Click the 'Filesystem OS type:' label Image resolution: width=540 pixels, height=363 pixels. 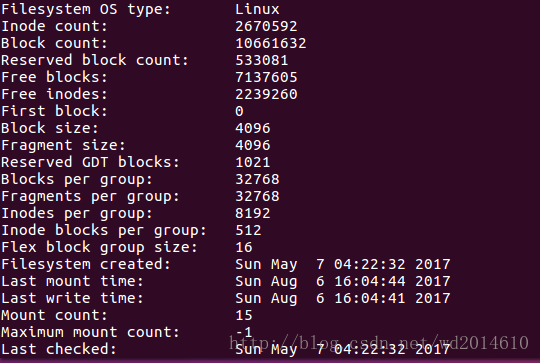86,9
